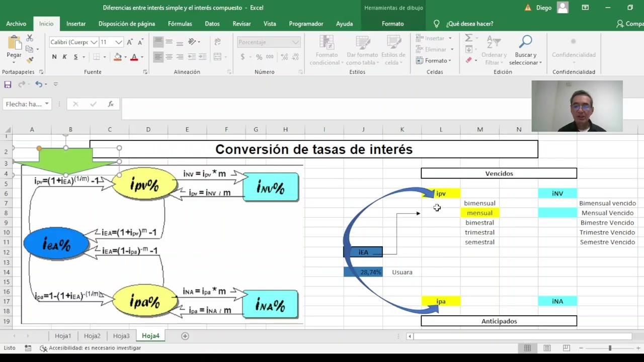Click the Fill down icon in Edición
The width and height of the screenshot is (644, 362).
(x=468, y=49)
